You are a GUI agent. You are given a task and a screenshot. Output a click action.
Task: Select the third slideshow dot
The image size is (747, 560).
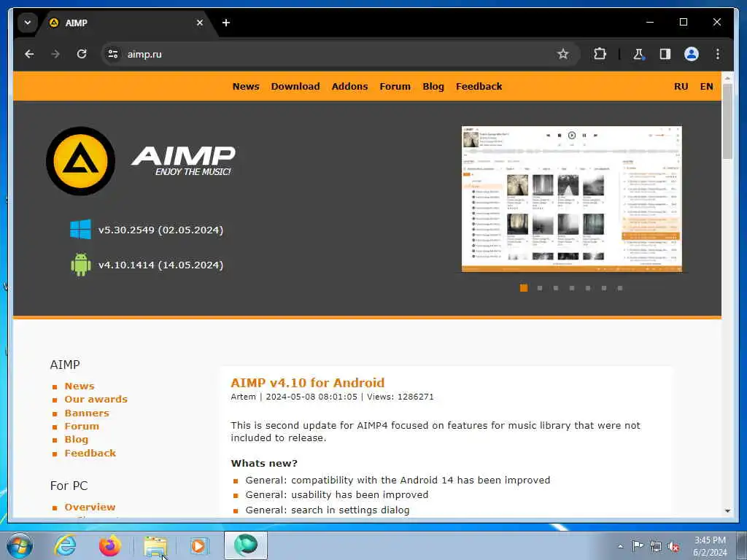(555, 288)
